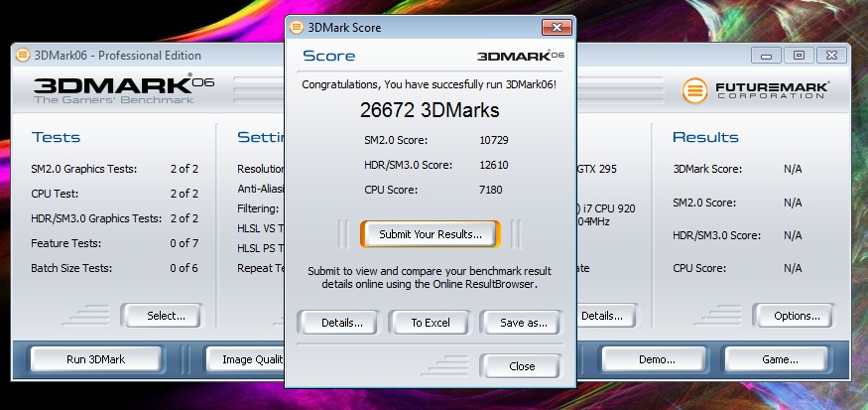Screen dimensions: 868x410
Task: Click the 3DMark06 Gamers' Benchmark logo
Action: tap(123, 88)
